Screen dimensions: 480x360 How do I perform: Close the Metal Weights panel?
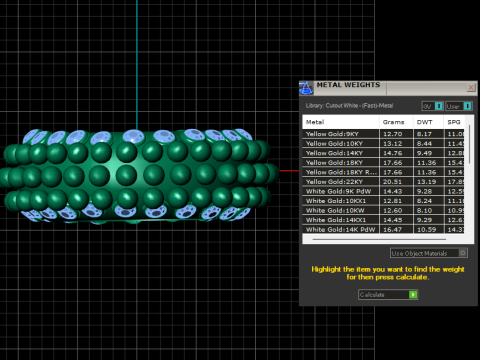(471, 88)
